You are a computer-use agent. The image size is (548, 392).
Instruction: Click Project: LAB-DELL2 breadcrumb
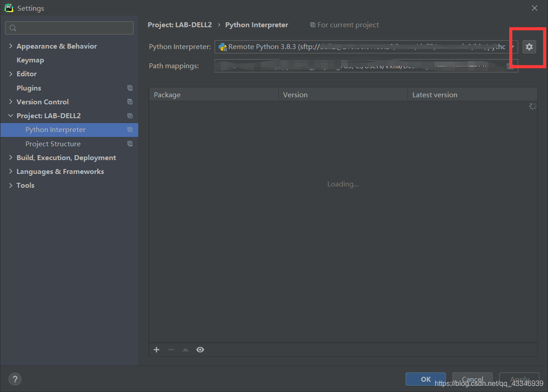(x=180, y=25)
